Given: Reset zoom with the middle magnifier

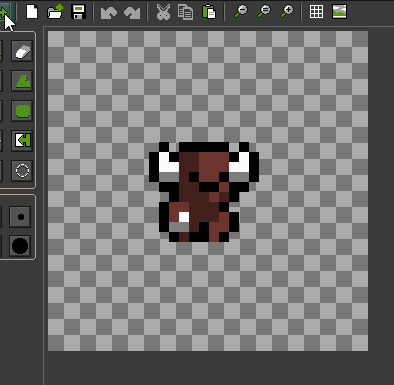Looking at the screenshot, I should 264,12.
